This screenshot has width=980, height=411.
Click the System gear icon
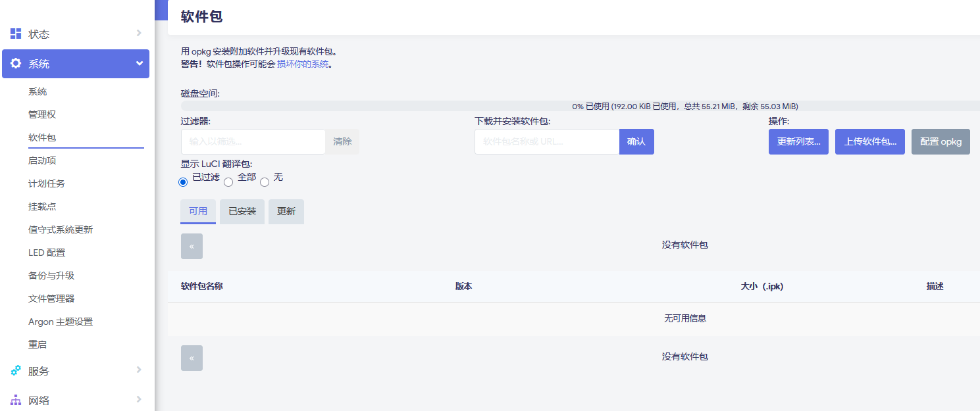[16, 64]
